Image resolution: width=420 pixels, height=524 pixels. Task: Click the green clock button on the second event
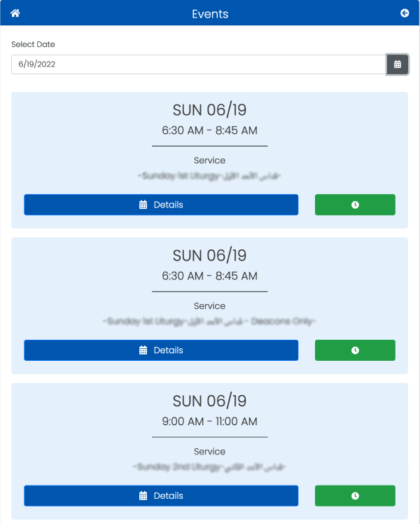(355, 350)
